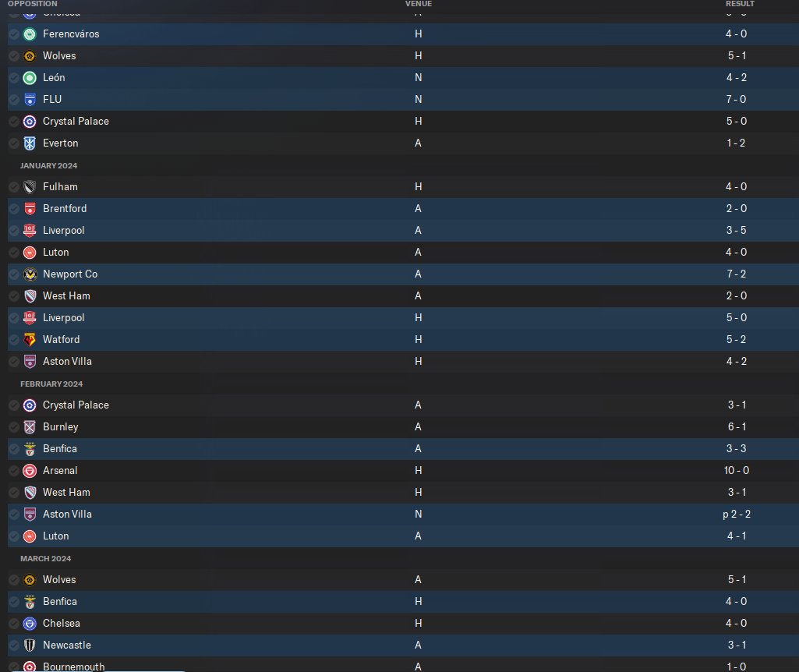
Task: Click the Newport Co club crest
Action: (x=30, y=274)
